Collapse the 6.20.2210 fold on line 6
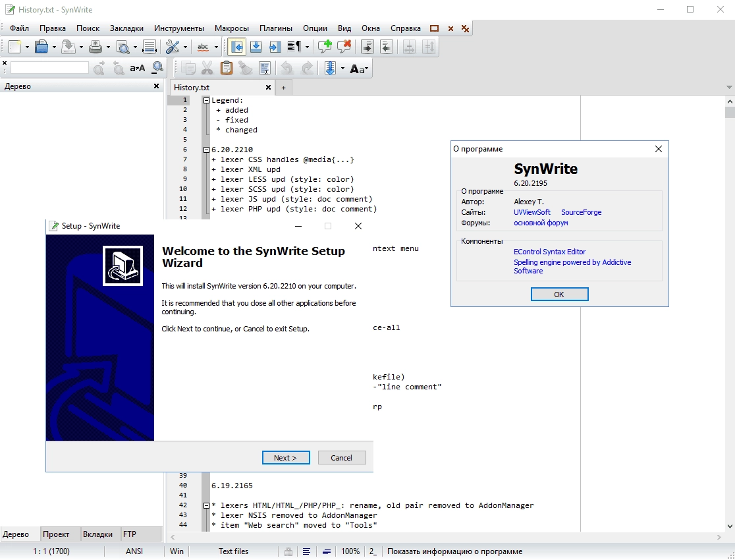This screenshot has width=735, height=560. 206,150
